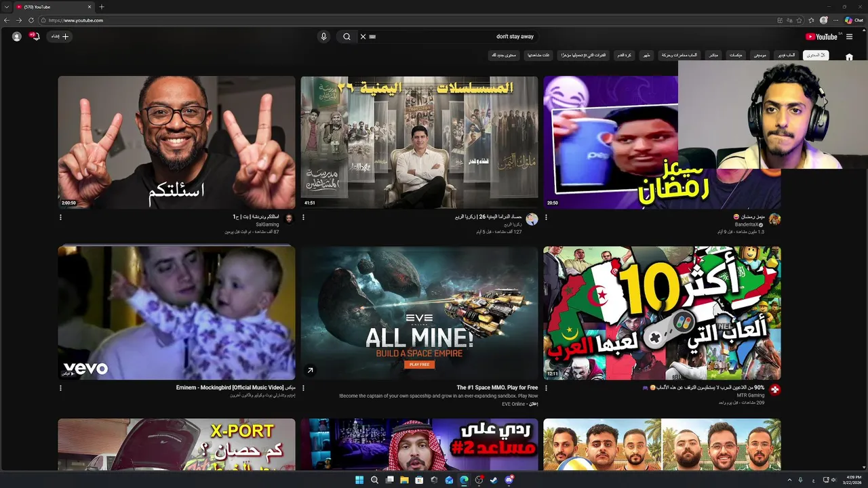Play the SalGaming 2:00:50 stream thumbnail
Viewport: 868px width, 488px height.
pos(176,142)
